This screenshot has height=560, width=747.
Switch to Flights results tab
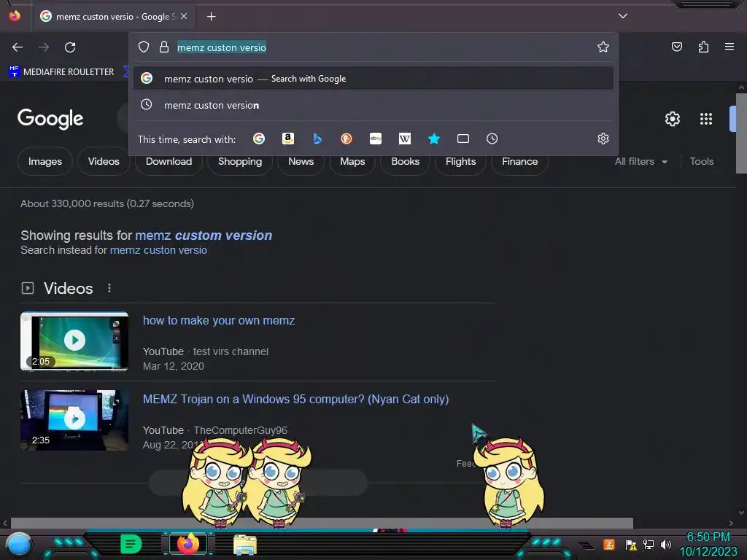click(461, 161)
